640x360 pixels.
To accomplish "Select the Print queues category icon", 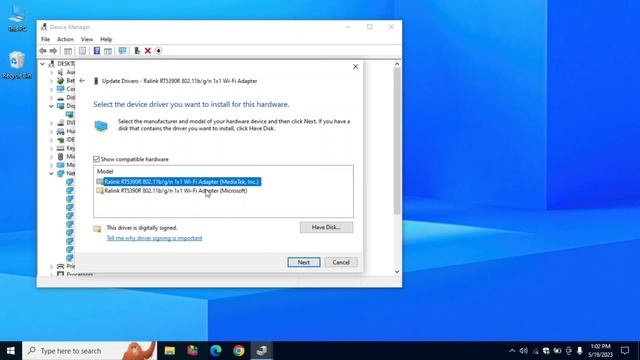I will coord(60,266).
